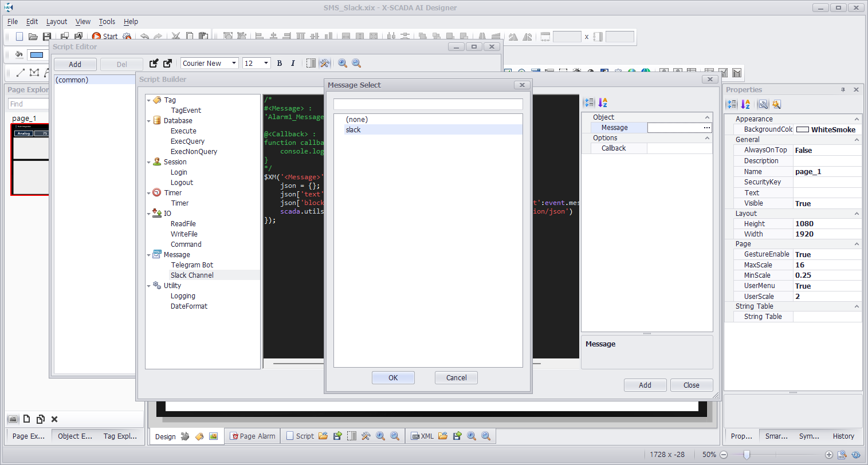868x465 pixels.
Task: Click the export script icon in Script Editor toolbar
Action: click(167, 63)
